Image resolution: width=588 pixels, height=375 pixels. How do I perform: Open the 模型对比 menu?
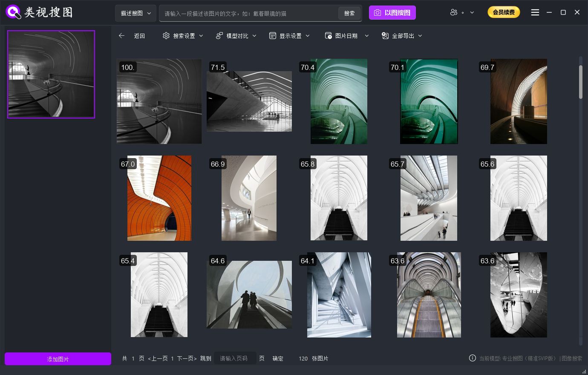point(237,36)
